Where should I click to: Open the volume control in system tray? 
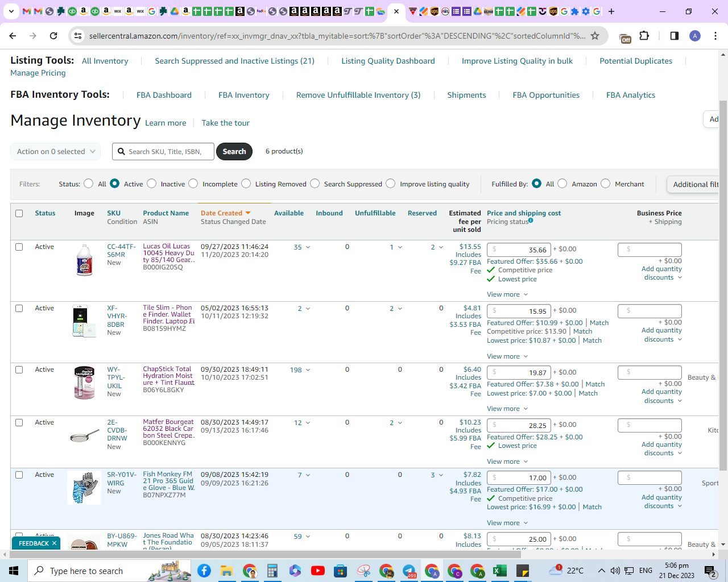[x=615, y=571]
